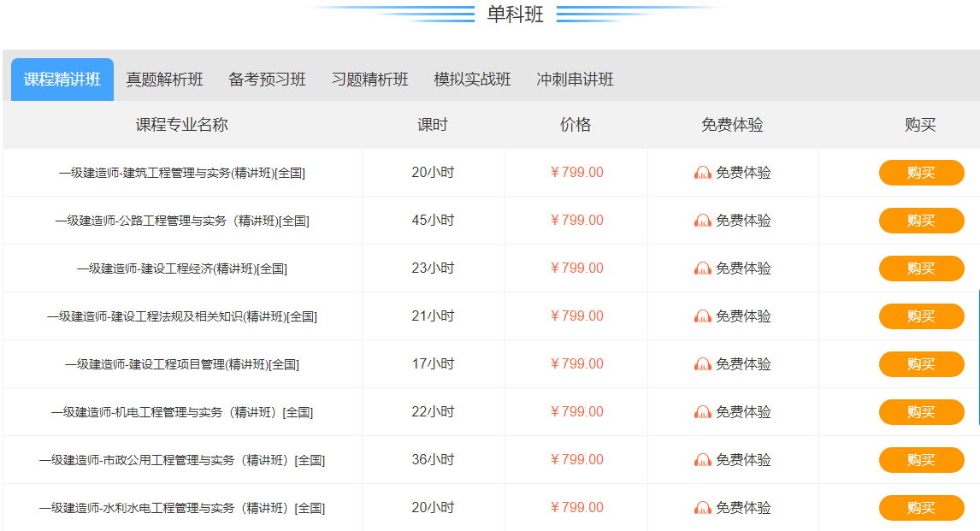Image resolution: width=980 pixels, height=531 pixels.
Task: Click 购买 for 建设工程经济 course
Action: tap(922, 268)
